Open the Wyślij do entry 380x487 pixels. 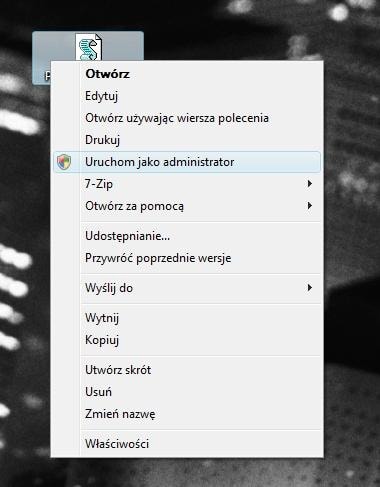coord(187,288)
